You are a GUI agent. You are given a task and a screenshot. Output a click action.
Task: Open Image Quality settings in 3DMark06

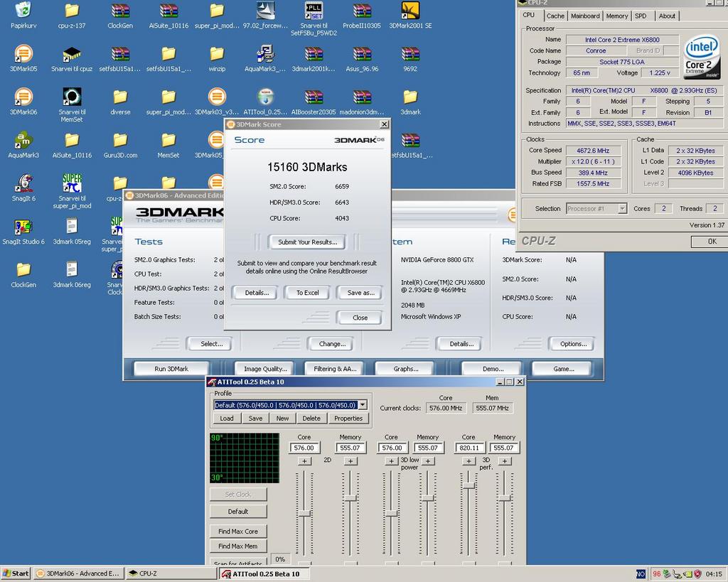pos(265,369)
